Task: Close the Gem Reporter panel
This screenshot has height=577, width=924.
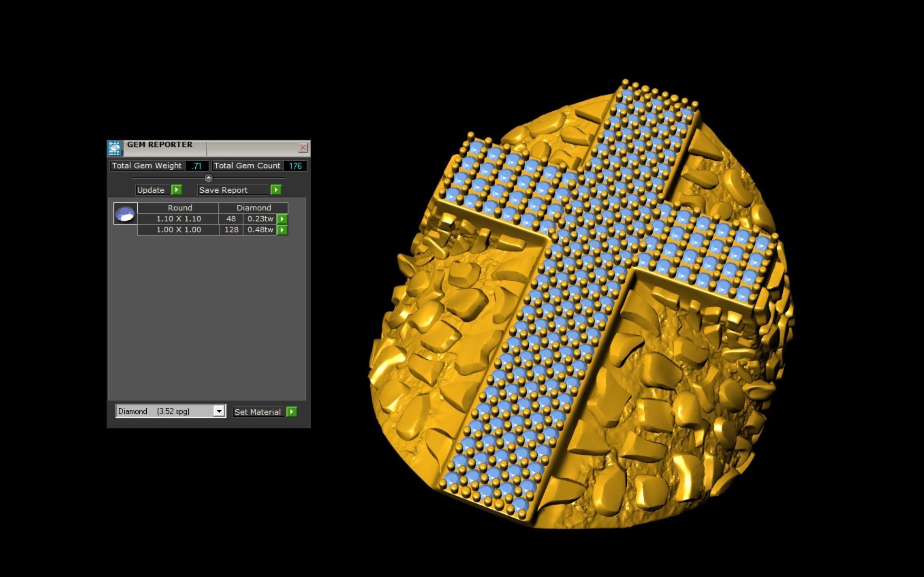Action: click(x=303, y=148)
